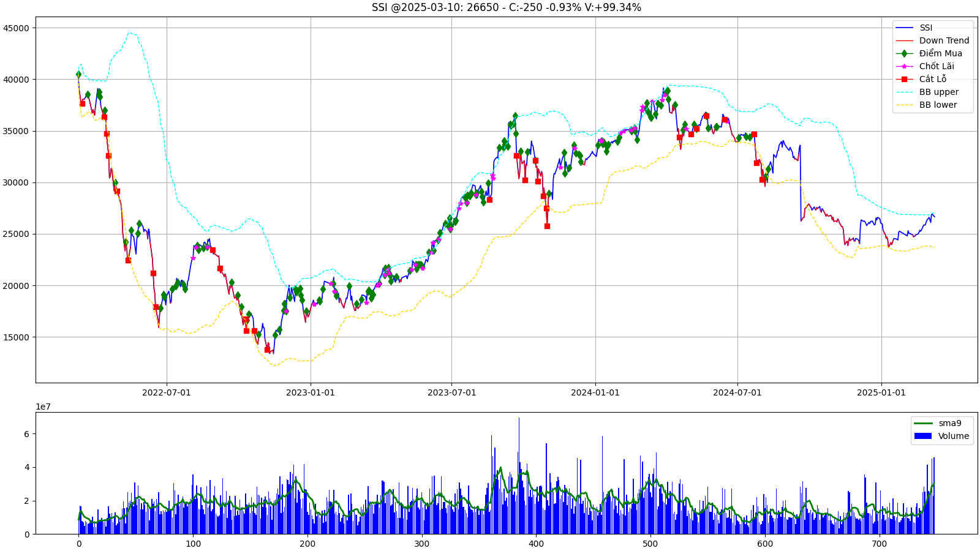980x551 pixels.
Task: Click the 25000 y-axis label
Action: click(16, 234)
